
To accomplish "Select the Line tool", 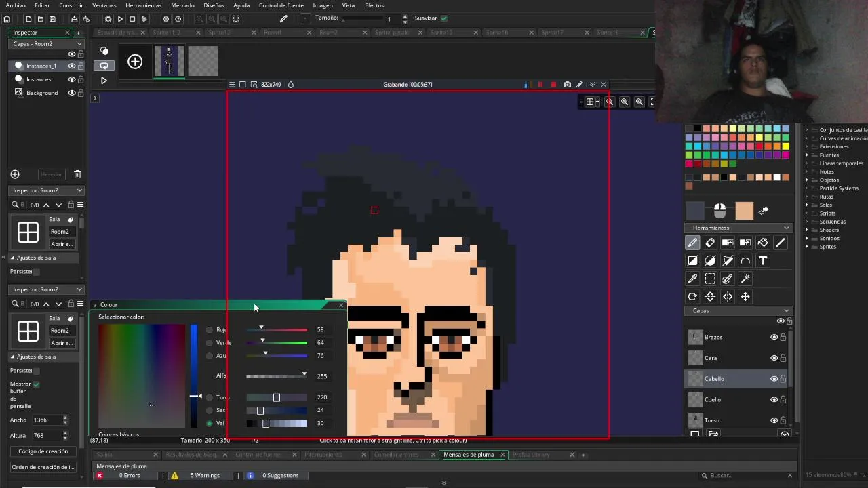I will point(781,243).
